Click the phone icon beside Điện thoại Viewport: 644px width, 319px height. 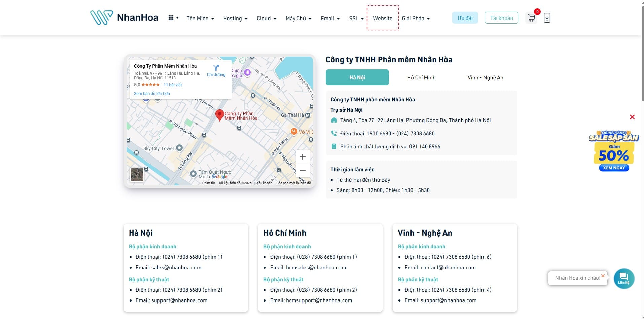(x=334, y=133)
